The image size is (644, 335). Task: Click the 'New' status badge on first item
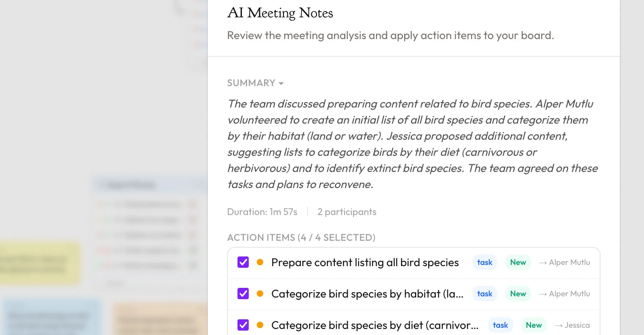518,263
